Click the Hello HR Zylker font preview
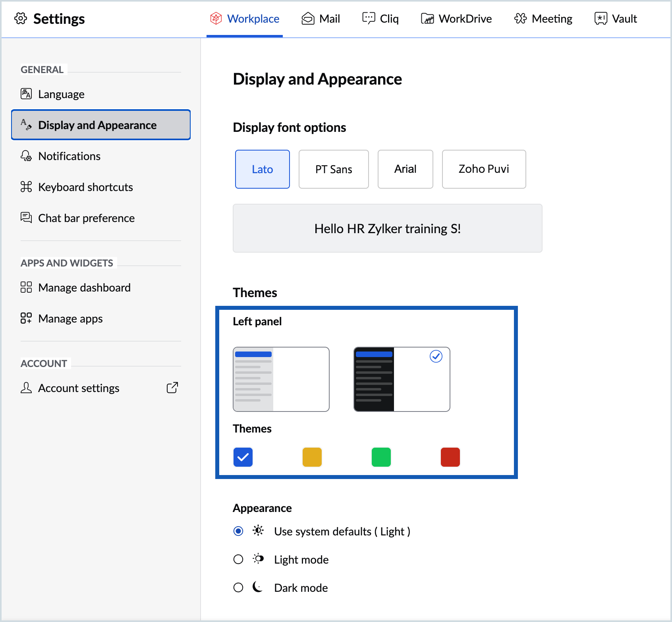Image resolution: width=672 pixels, height=622 pixels. click(388, 228)
